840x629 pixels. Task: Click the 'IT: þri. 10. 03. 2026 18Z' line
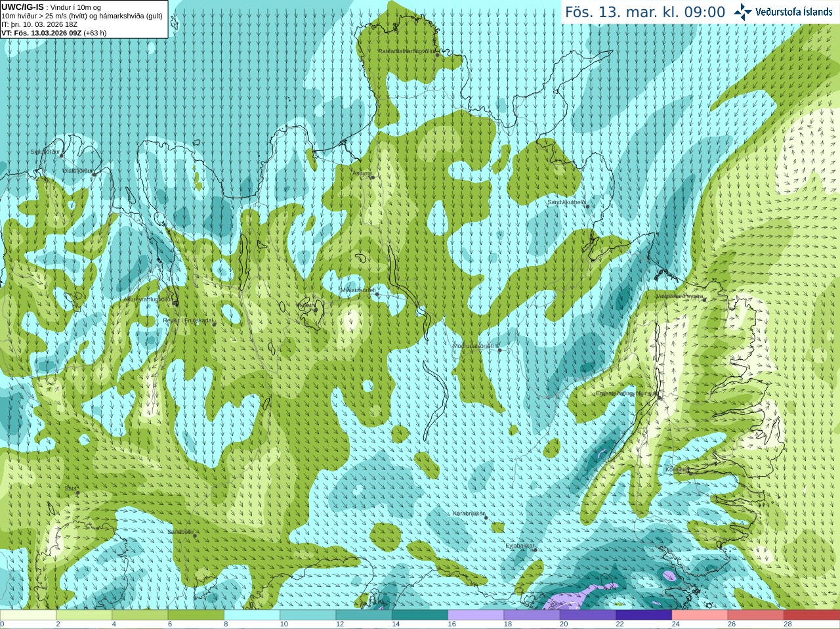click(39, 24)
